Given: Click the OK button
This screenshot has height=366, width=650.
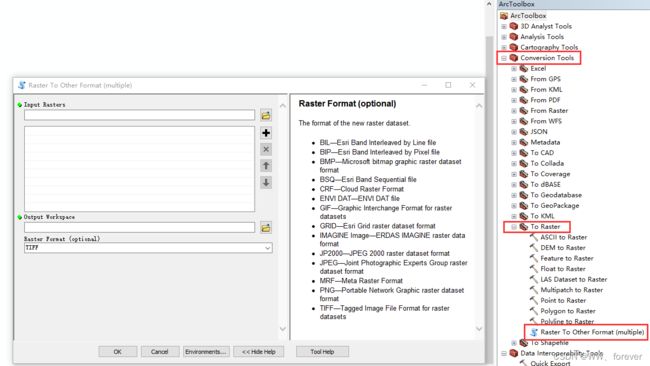Looking at the screenshot, I should tap(118, 351).
